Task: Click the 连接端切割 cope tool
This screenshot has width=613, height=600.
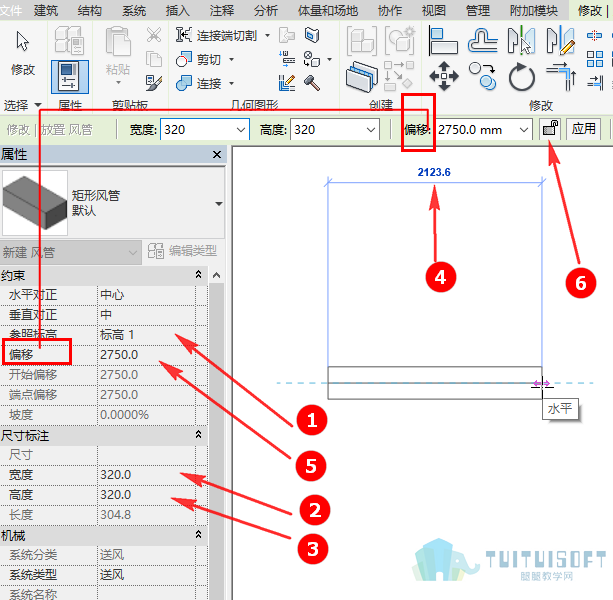Action: point(216,35)
